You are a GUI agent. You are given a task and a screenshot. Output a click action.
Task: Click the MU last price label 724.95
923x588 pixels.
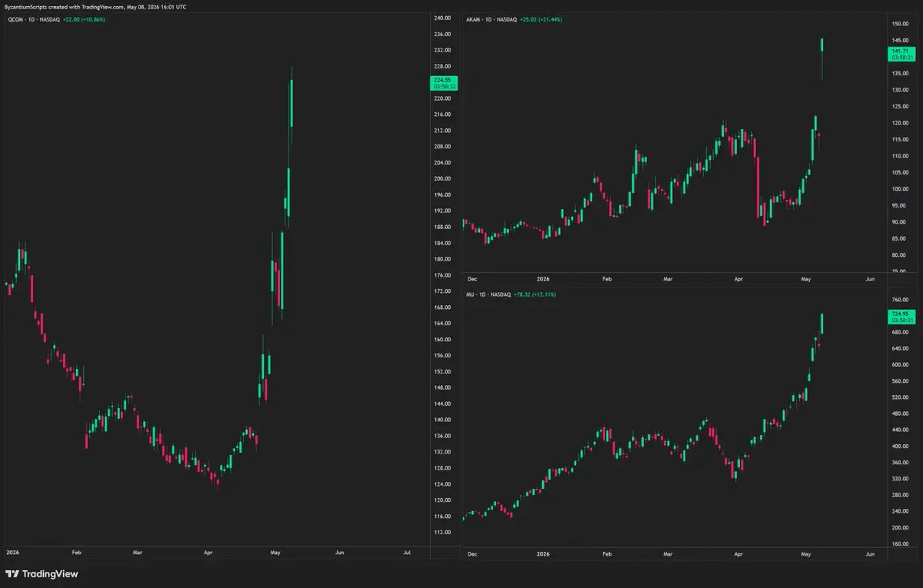tap(901, 316)
